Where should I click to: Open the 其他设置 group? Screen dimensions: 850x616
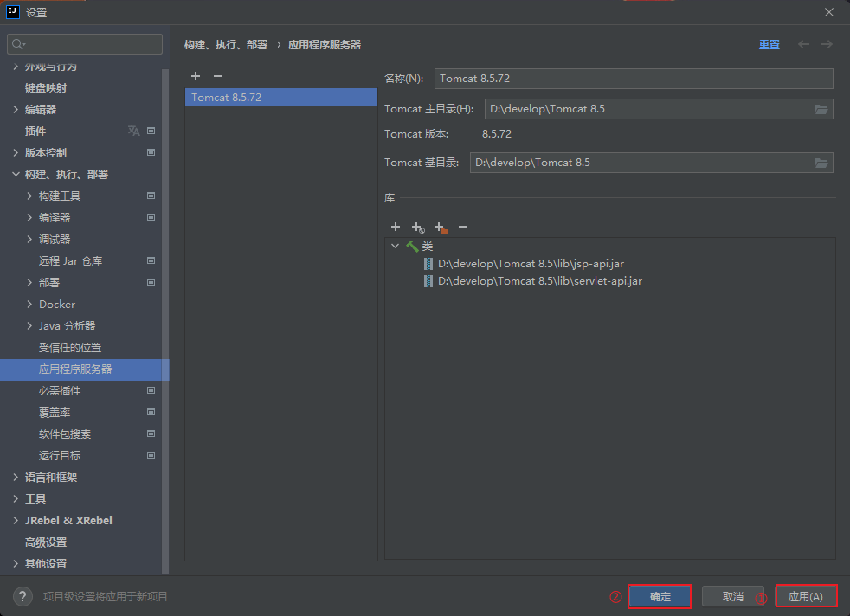[x=46, y=564]
